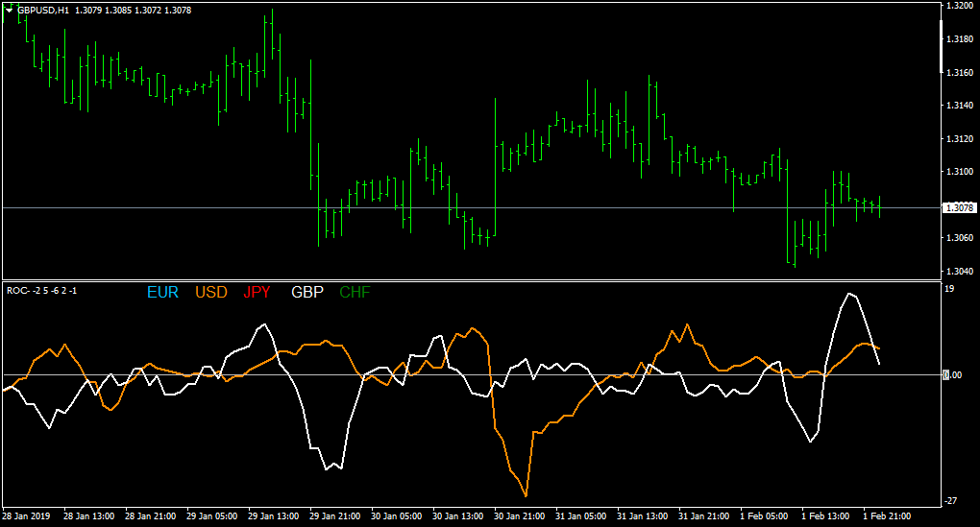Click the chart menu triangle beside GBPUSD,H1
980x527 pixels.
(10, 10)
